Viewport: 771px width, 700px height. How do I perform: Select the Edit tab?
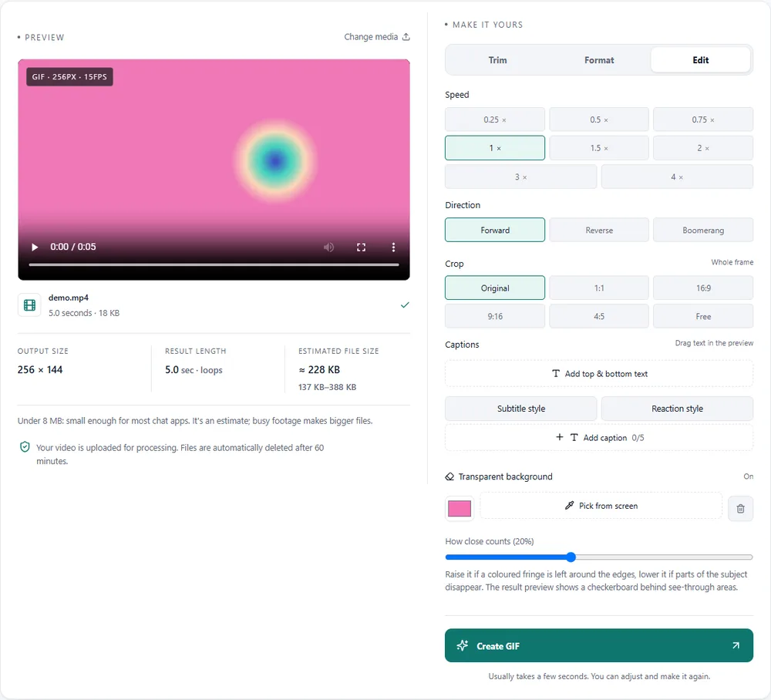tap(701, 60)
